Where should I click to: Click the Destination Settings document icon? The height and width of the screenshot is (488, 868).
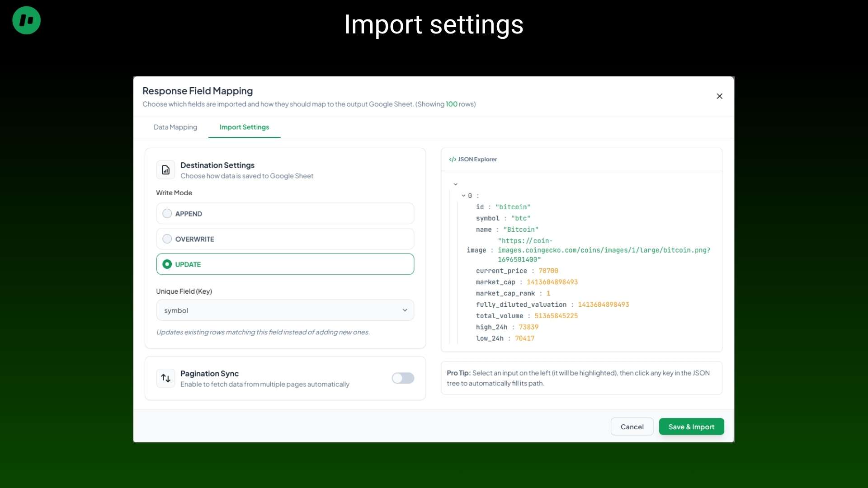coord(165,169)
